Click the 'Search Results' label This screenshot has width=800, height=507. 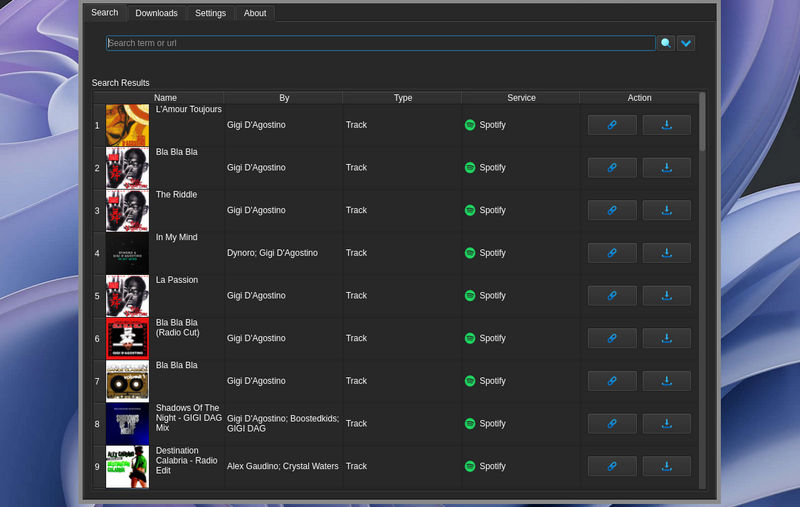120,83
